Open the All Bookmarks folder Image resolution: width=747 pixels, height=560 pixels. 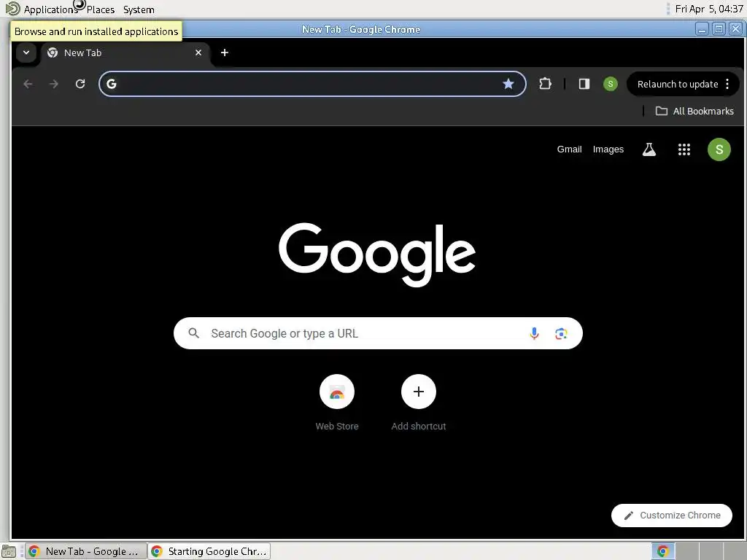(x=694, y=111)
